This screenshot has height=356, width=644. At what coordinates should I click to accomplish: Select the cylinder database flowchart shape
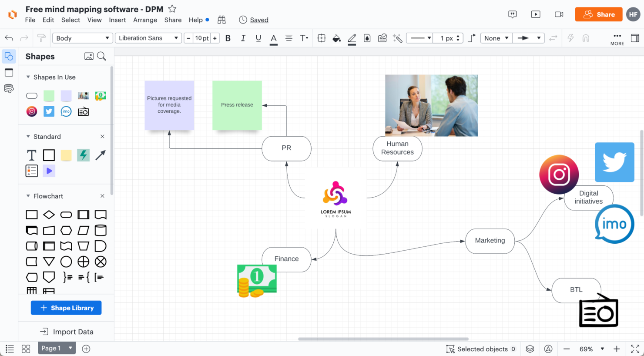point(101,230)
